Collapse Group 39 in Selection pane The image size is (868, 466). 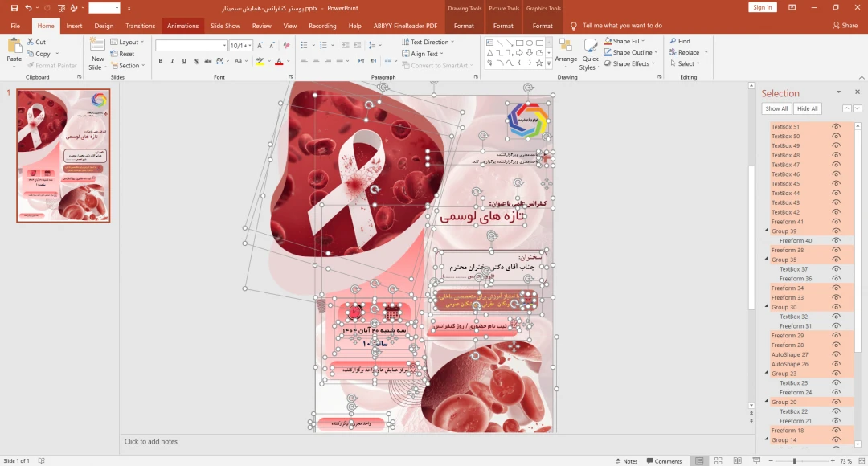pos(766,231)
